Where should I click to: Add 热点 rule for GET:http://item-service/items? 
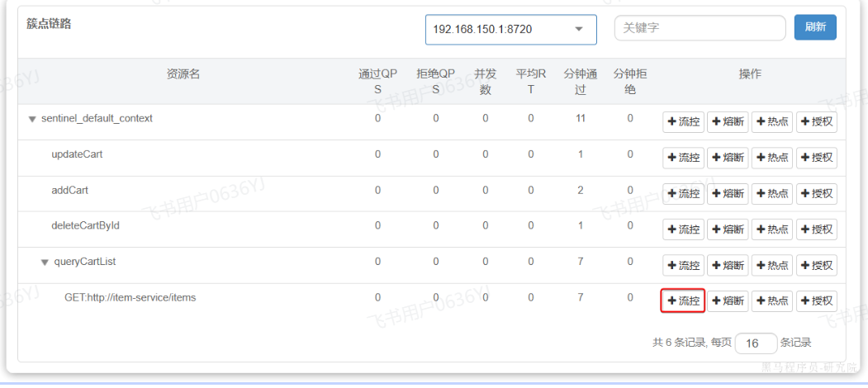771,300
